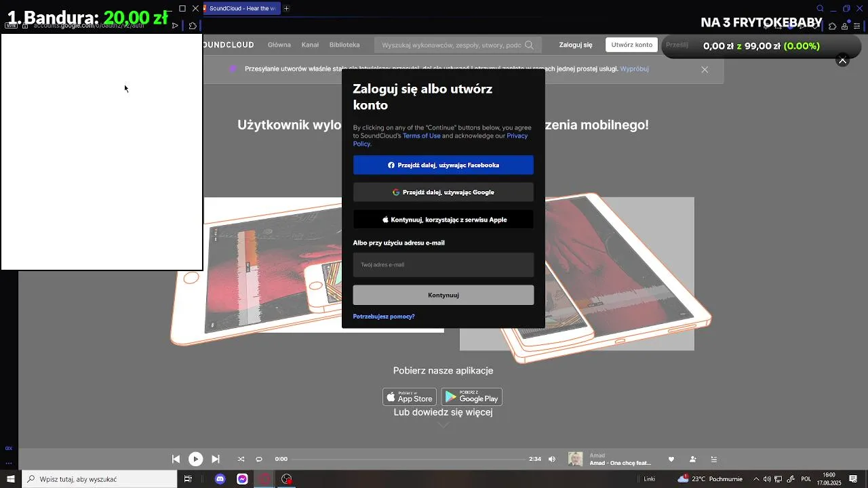Open the weather widget showing 23°C
Image resolution: width=868 pixels, height=488 pixels.
(709, 479)
